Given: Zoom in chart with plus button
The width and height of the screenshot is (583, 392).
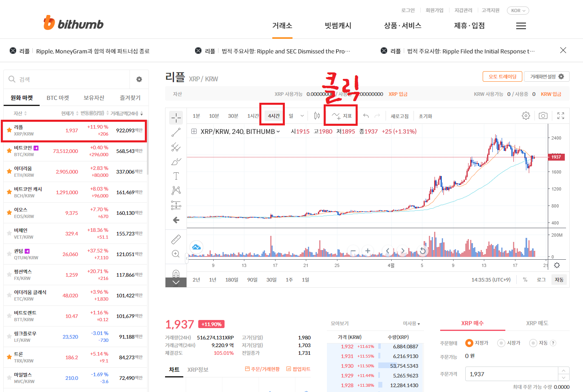Looking at the screenshot, I should pos(368,251).
